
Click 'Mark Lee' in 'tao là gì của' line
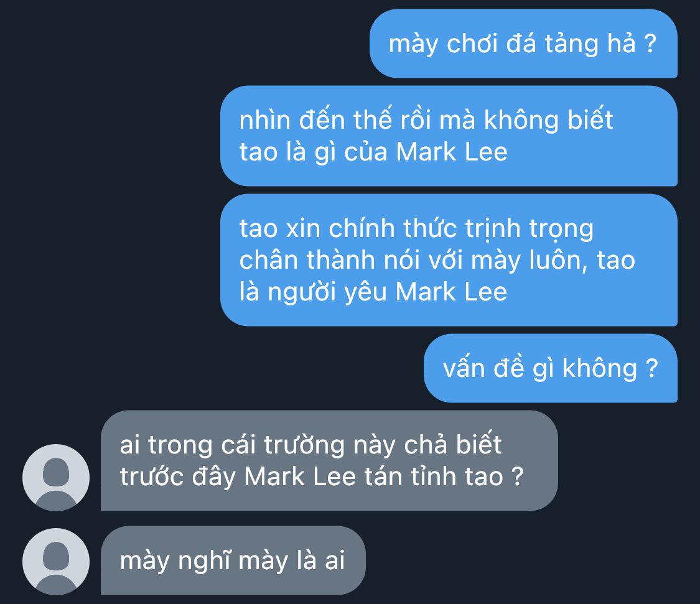pos(452,152)
